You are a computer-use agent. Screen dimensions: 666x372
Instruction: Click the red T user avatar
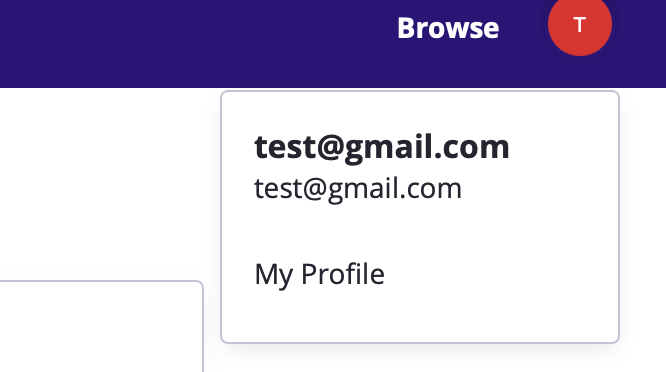[580, 25]
